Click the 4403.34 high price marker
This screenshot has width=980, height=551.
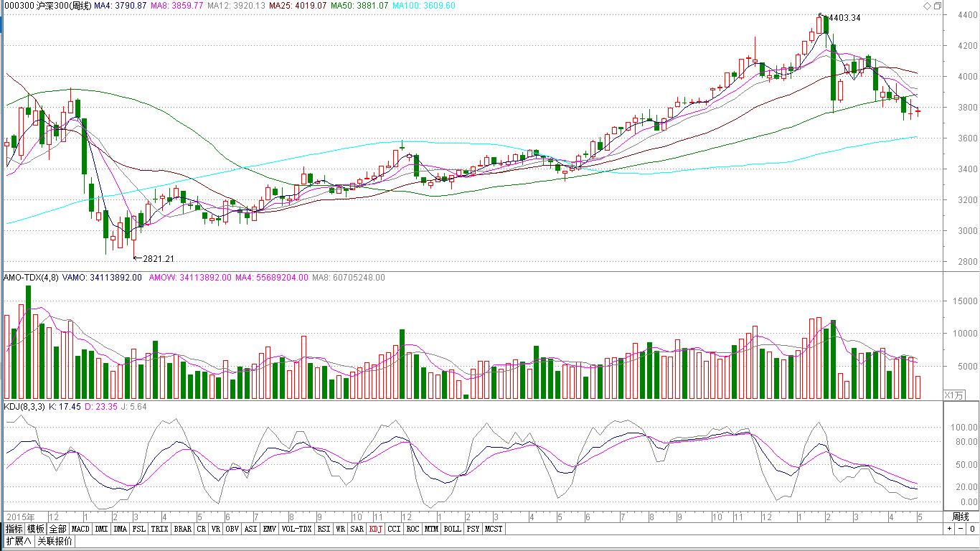(x=844, y=18)
